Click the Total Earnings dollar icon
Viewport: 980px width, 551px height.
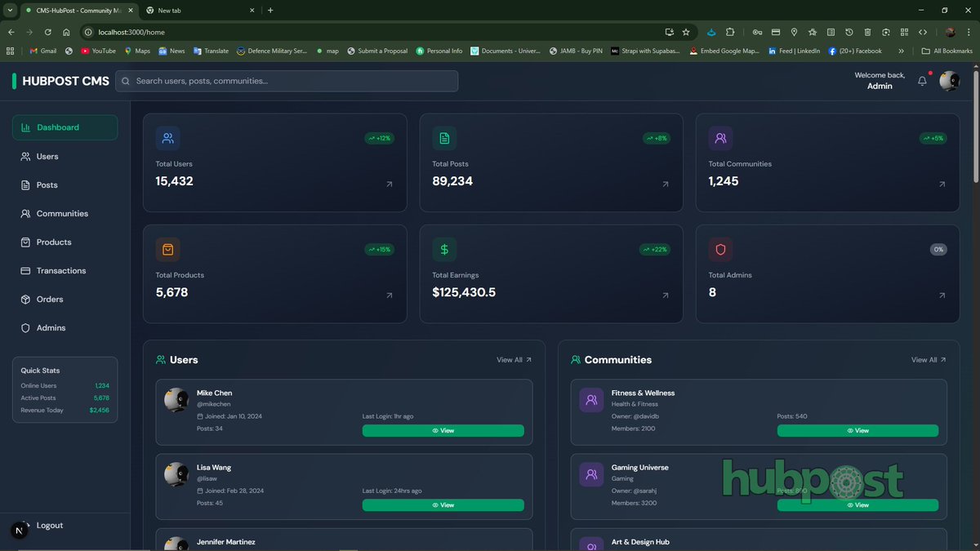[444, 249]
